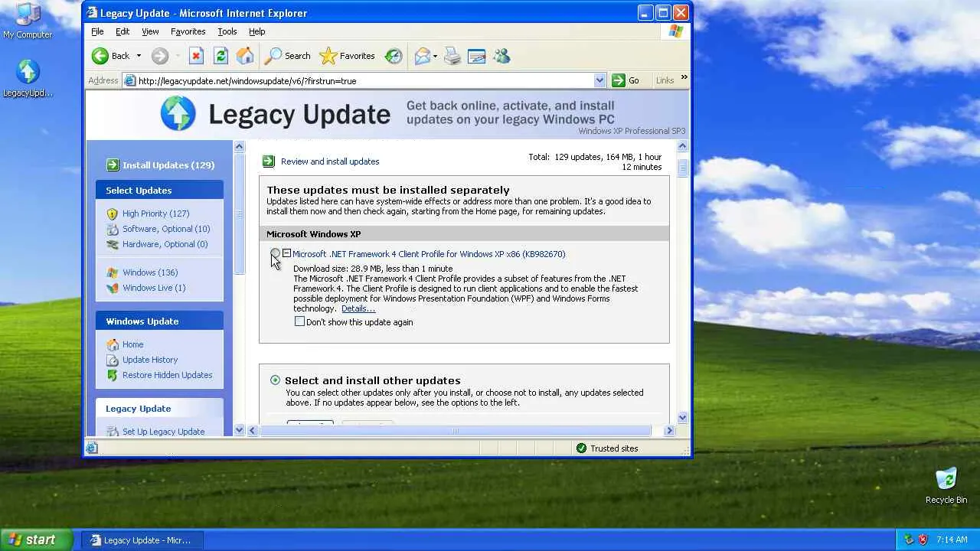Click the main content scroll-up arrow
980x551 pixels.
pyautogui.click(x=683, y=146)
